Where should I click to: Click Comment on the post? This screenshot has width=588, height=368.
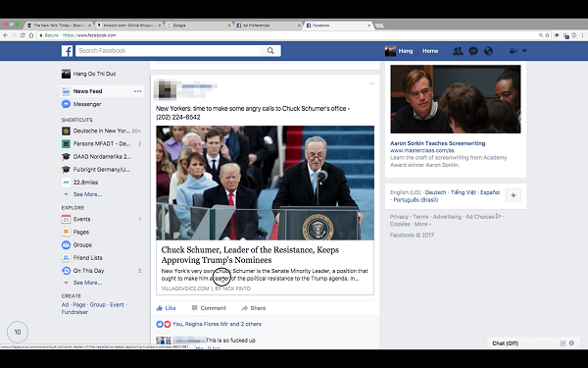click(209, 308)
